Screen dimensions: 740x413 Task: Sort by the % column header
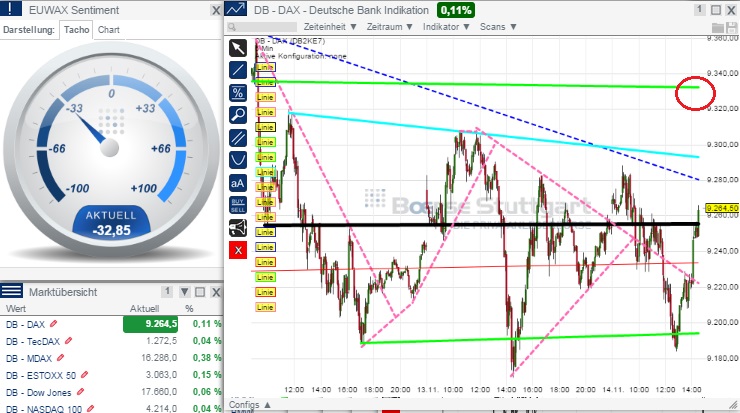[189, 309]
